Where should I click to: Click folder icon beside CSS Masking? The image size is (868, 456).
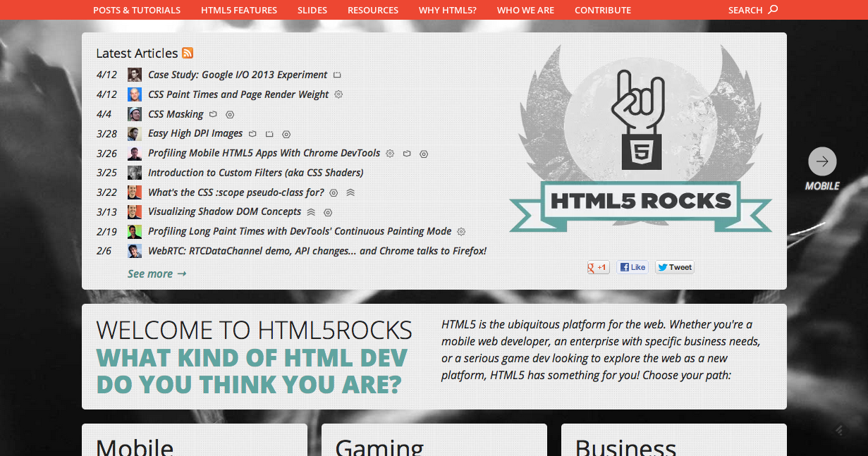(214, 114)
